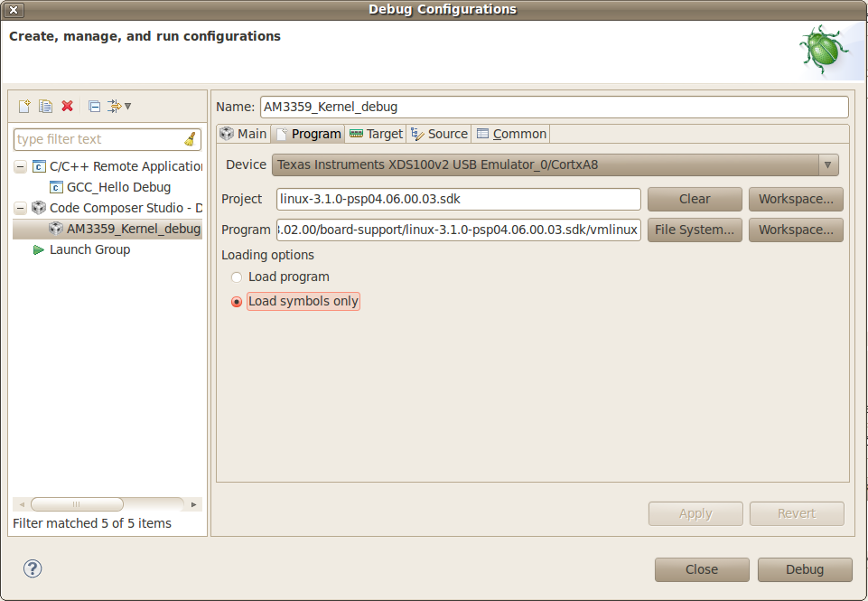Viewport: 868px width, 601px height.
Task: Open the Device dropdown list
Action: (555, 165)
